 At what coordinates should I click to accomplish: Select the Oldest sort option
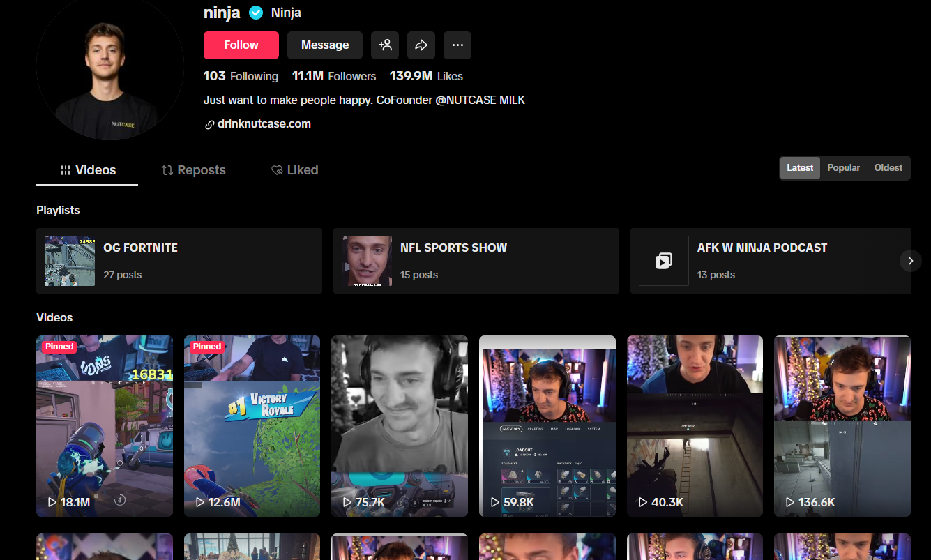pos(888,167)
